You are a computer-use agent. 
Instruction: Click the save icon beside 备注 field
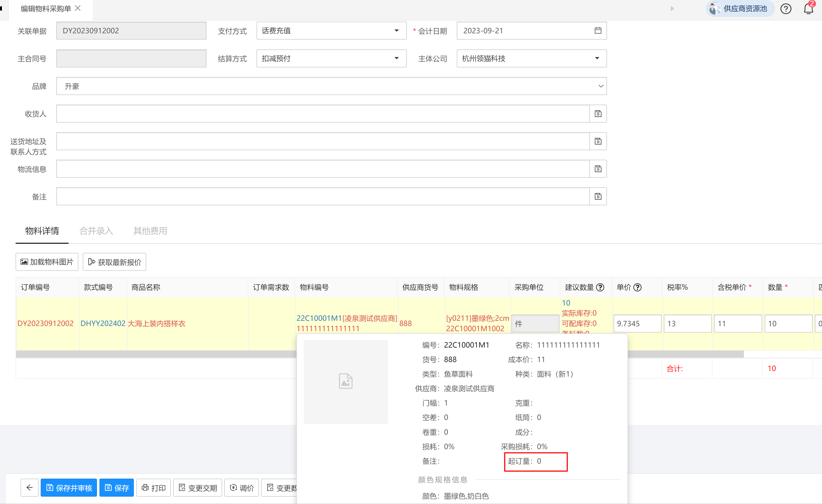pos(598,196)
